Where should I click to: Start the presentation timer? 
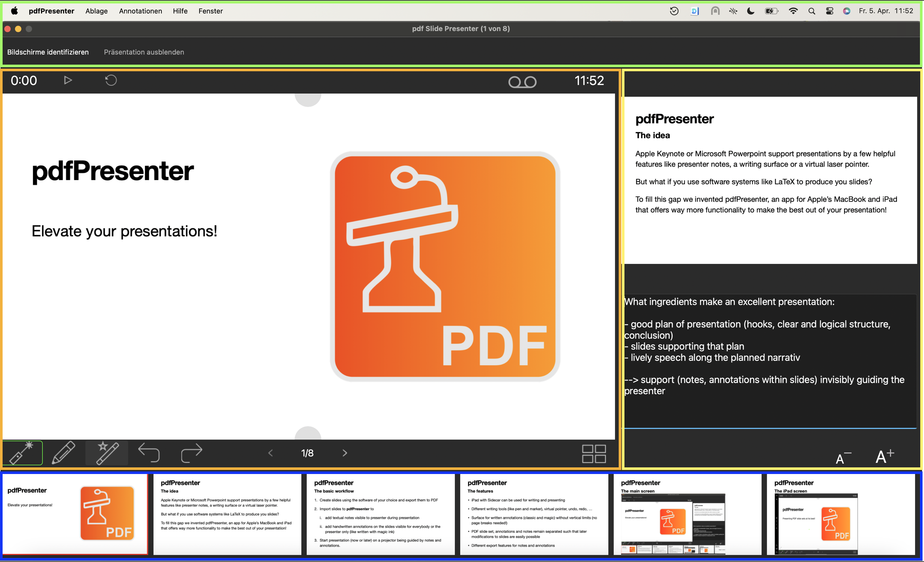68,80
